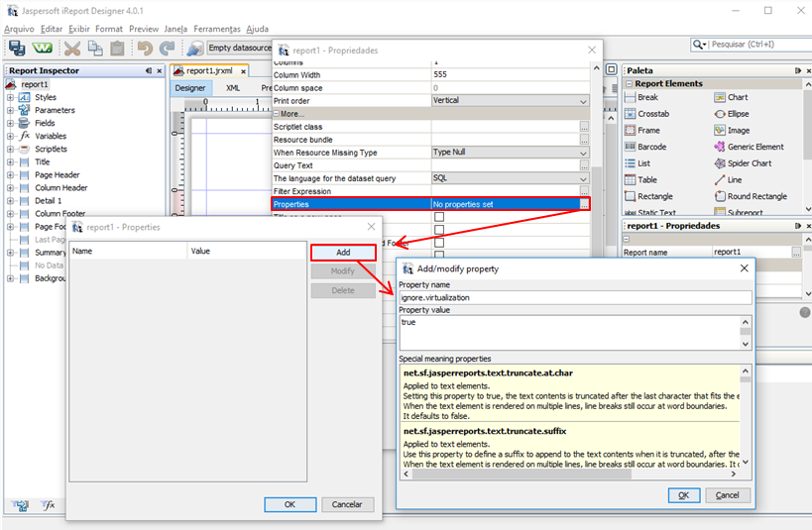Click the Pesquisar search field
812x530 pixels.
759,45
